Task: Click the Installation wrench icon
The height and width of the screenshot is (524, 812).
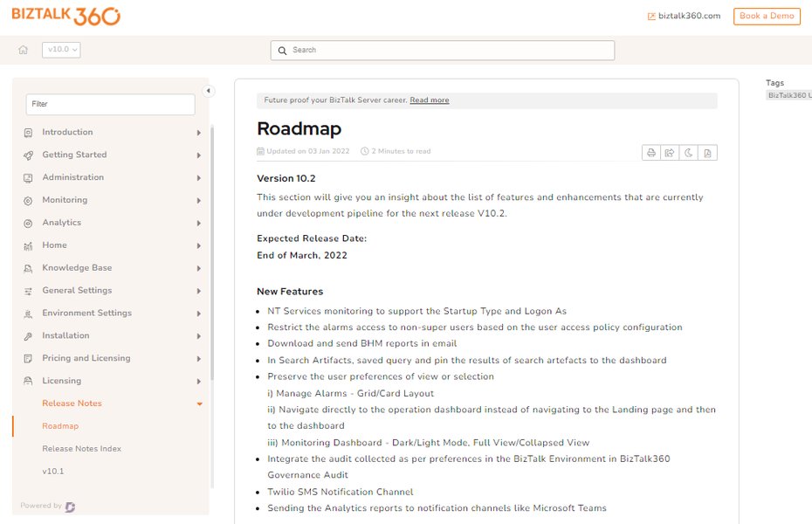Action: click(x=28, y=336)
